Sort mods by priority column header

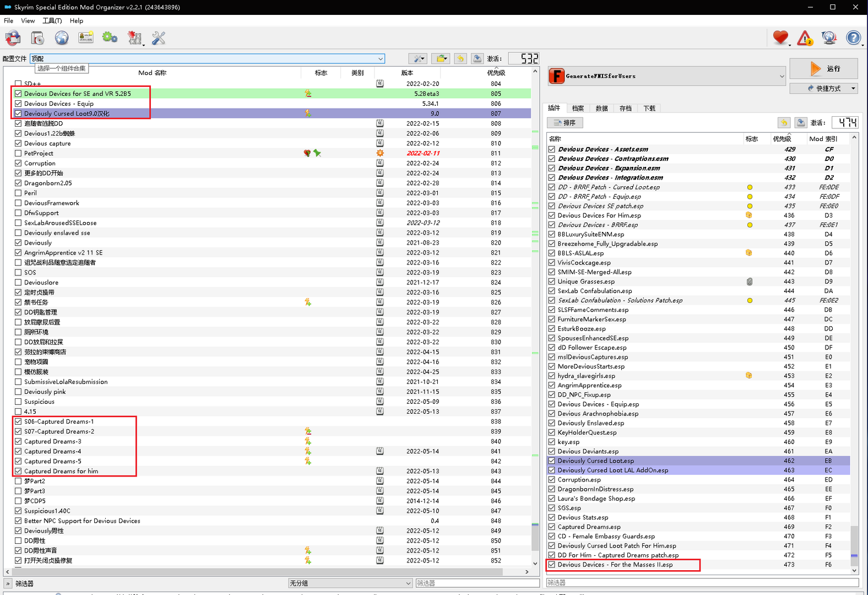pos(496,73)
